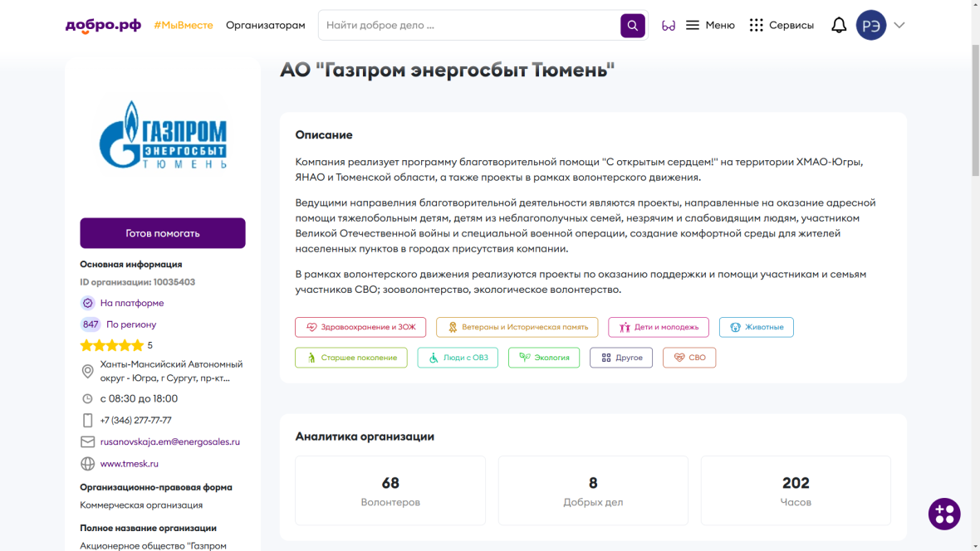
Task: Click the purple search magnifier button
Action: point(632,26)
